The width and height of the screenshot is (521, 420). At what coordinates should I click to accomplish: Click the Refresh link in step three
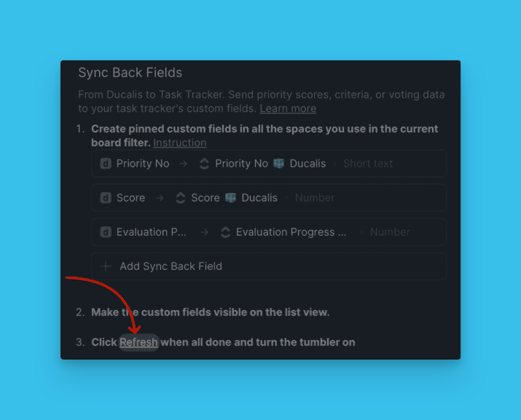tap(138, 342)
